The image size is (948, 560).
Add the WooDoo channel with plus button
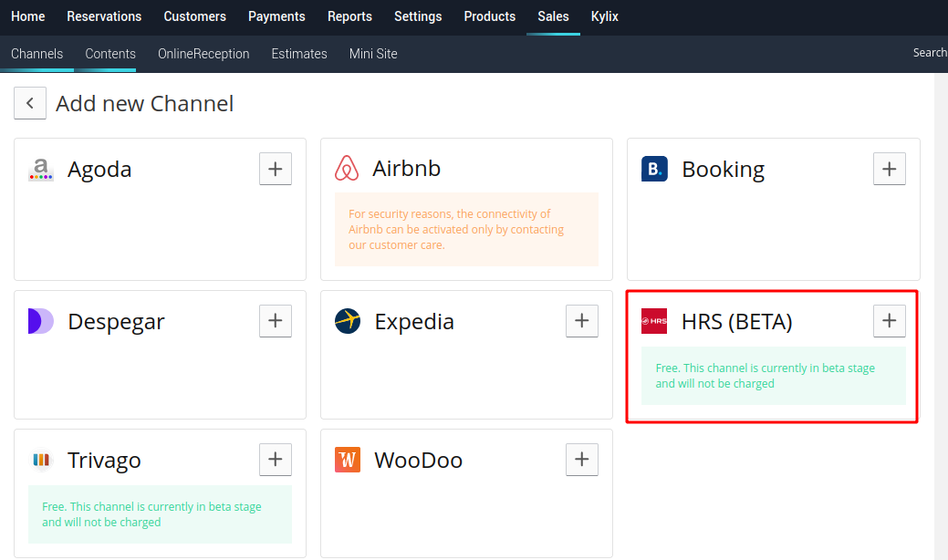582,460
